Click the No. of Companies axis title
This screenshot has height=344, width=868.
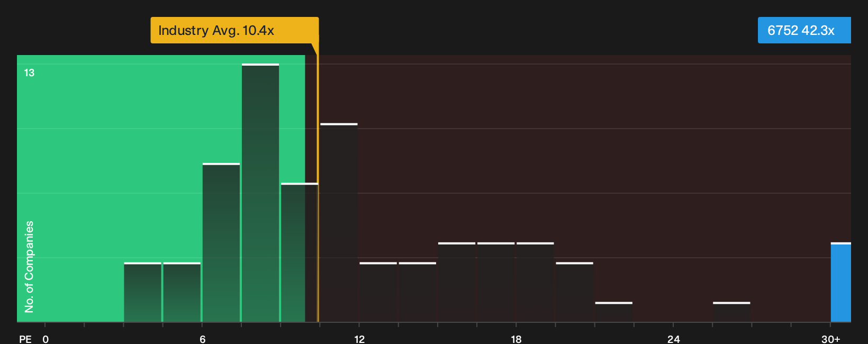coord(29,266)
